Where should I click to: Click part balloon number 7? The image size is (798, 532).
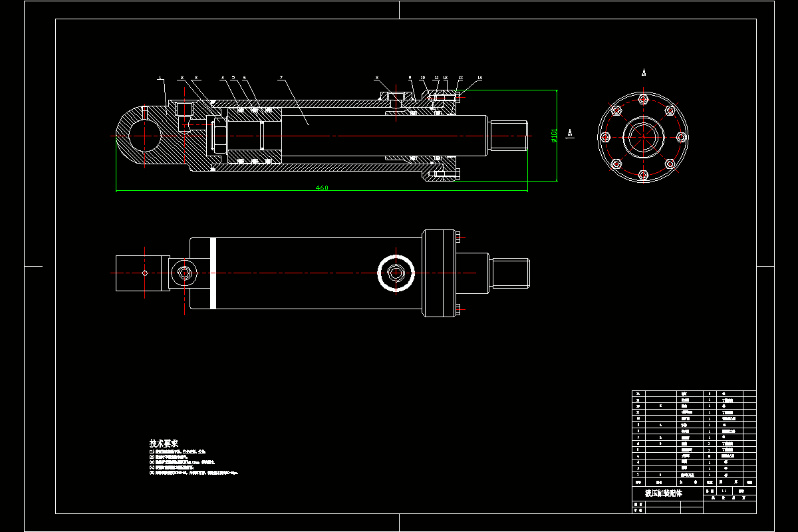click(x=281, y=78)
